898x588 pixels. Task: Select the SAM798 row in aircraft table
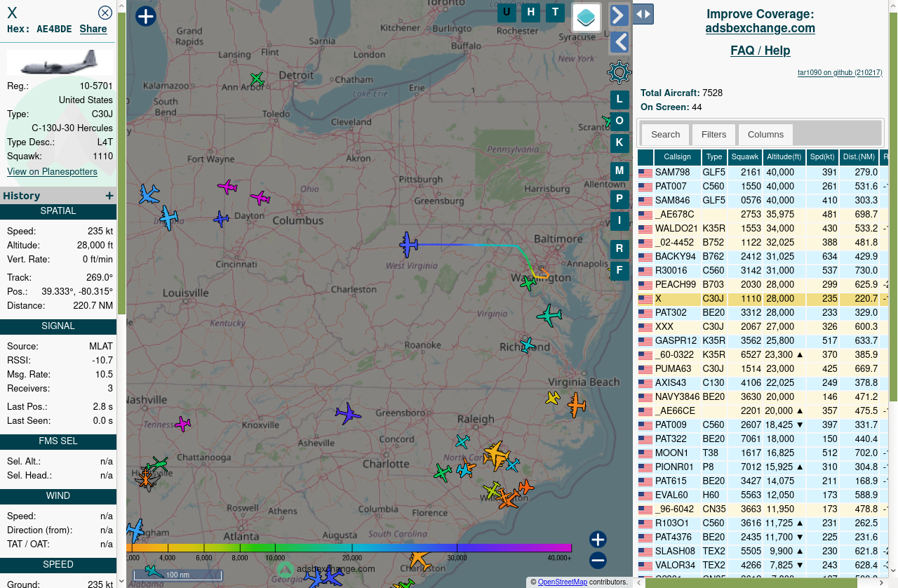pyautogui.click(x=763, y=173)
